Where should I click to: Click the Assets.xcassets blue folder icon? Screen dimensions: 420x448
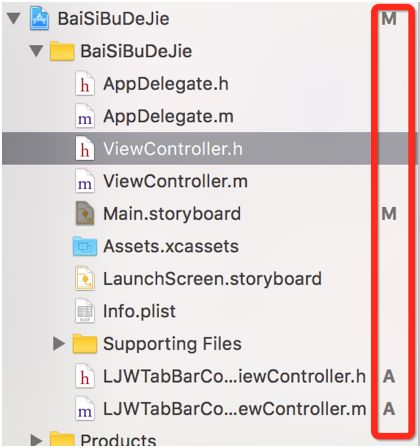click(85, 247)
